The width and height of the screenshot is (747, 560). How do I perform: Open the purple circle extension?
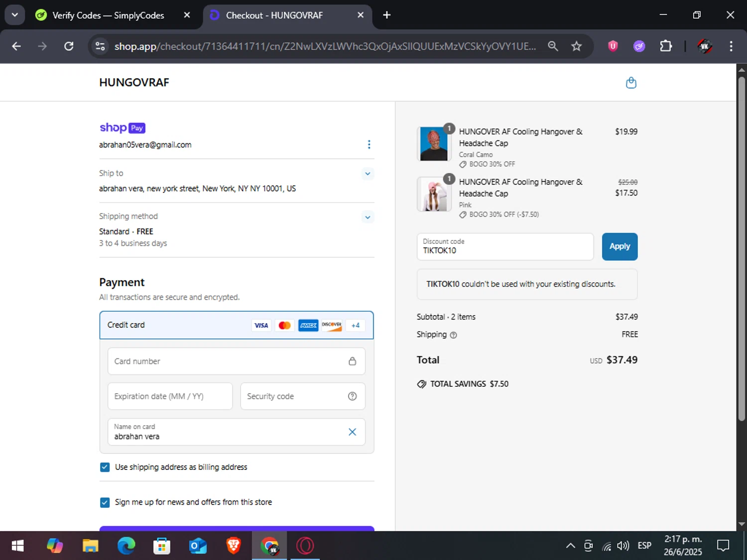639,46
